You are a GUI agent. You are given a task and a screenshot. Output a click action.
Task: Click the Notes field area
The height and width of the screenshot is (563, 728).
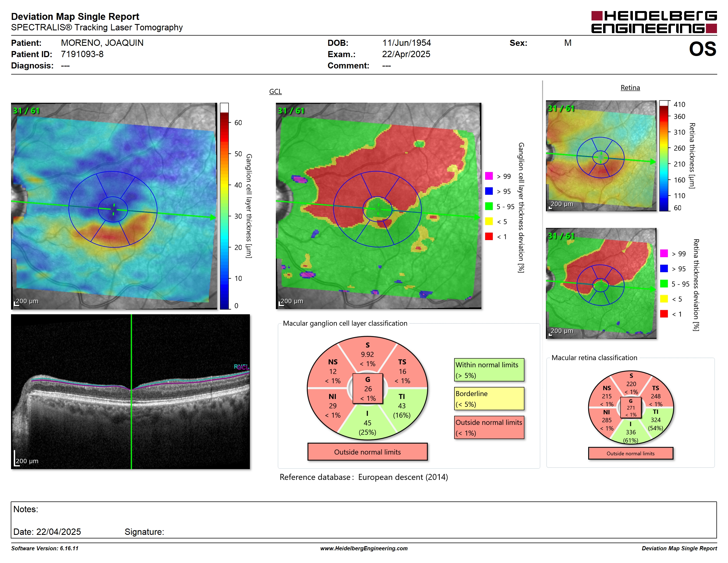[x=364, y=520]
